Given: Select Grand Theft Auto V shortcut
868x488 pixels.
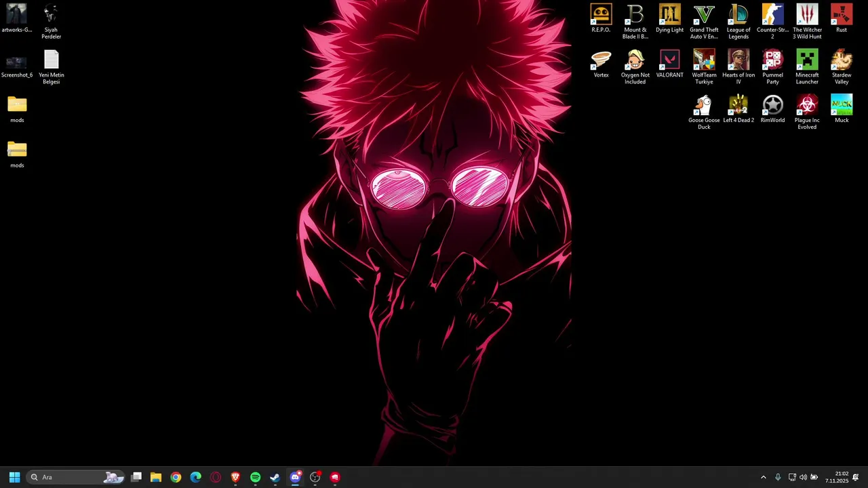Looking at the screenshot, I should pyautogui.click(x=704, y=22).
